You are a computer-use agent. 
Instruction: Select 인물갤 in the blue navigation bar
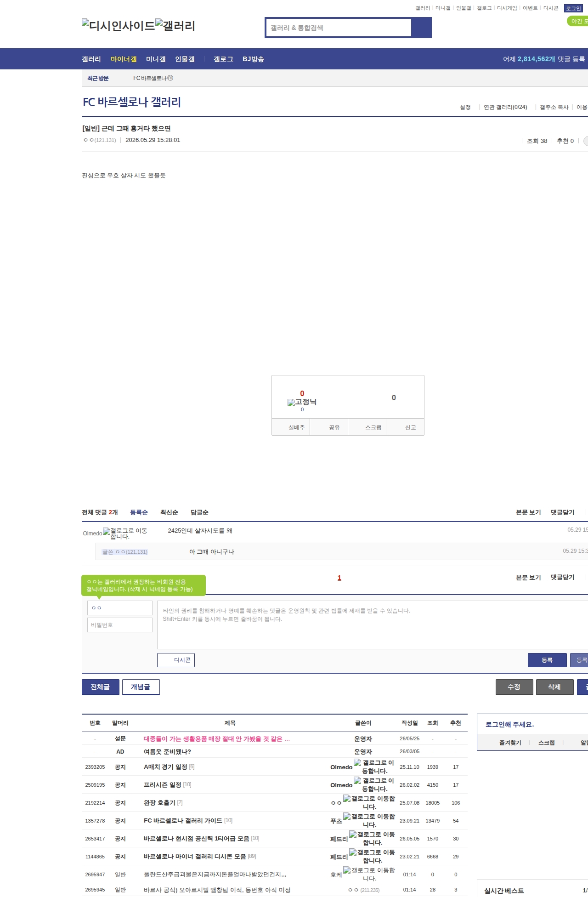click(x=185, y=59)
